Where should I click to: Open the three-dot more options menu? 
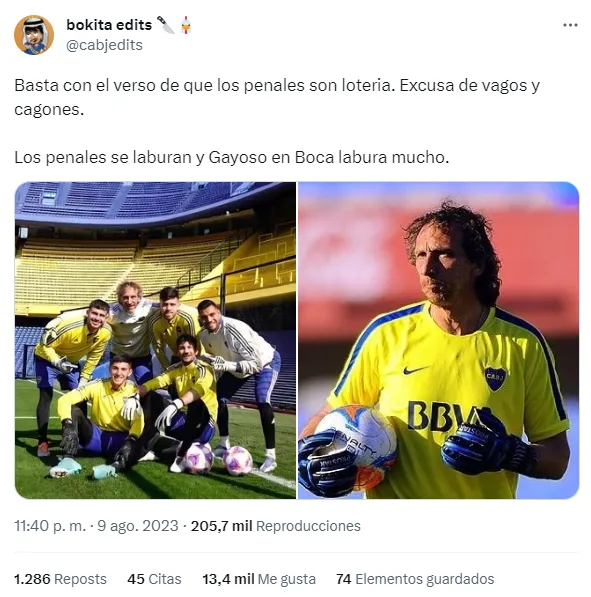click(x=570, y=26)
